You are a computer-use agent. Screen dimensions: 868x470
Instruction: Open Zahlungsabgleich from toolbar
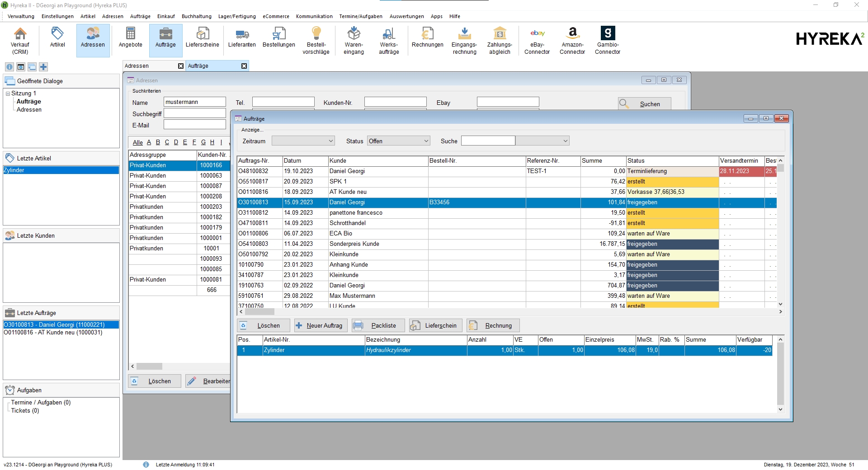[x=500, y=40]
